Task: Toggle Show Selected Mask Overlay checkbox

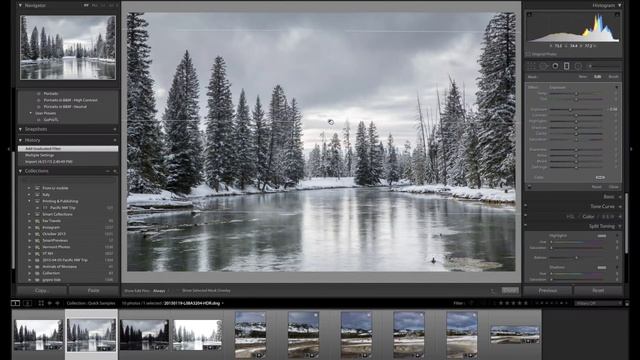Action: (179, 291)
